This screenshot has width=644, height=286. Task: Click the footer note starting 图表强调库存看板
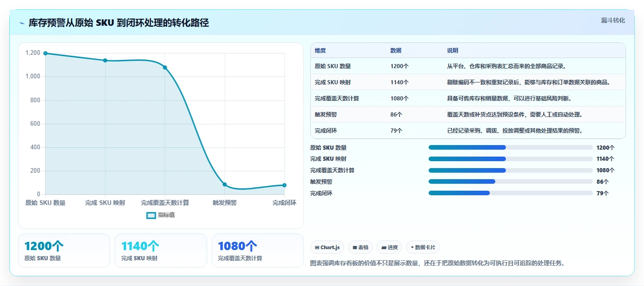tap(438, 263)
